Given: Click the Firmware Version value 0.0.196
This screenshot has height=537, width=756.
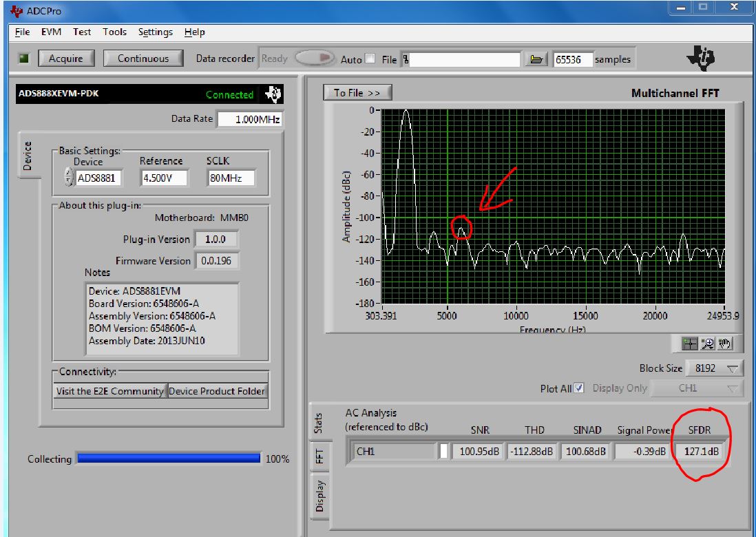Looking at the screenshot, I should point(216,261).
